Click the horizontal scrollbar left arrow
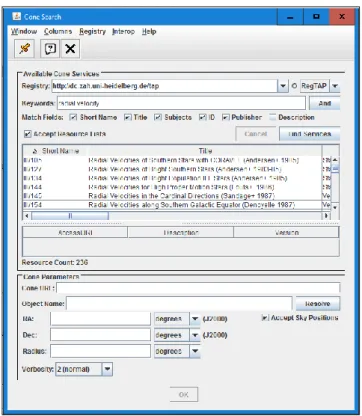The image size is (362, 416). (27, 216)
